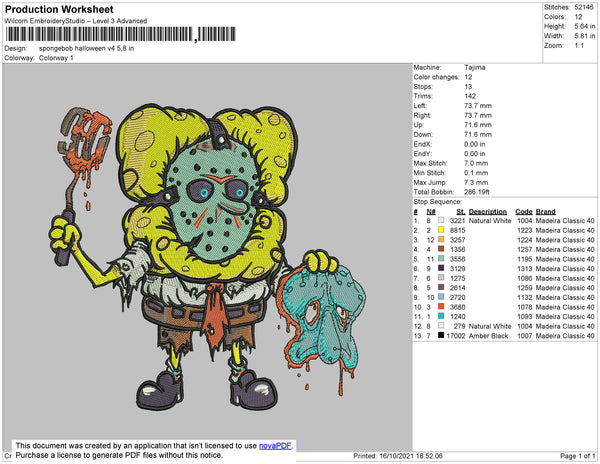Select the dark purple swatch in stop 6
600x464 pixels.
pos(441,269)
